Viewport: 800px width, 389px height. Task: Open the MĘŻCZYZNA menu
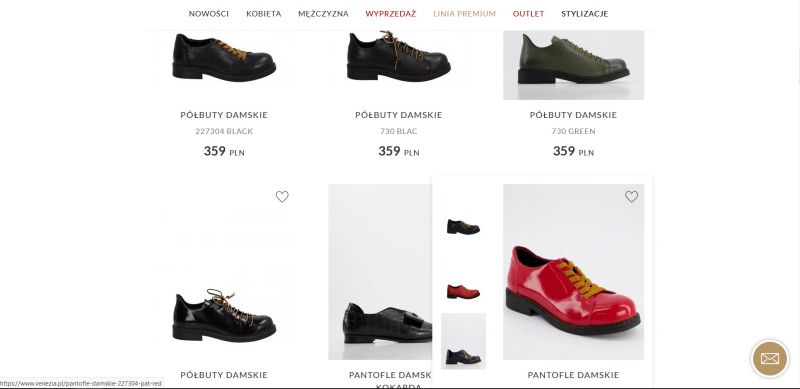[x=323, y=14]
